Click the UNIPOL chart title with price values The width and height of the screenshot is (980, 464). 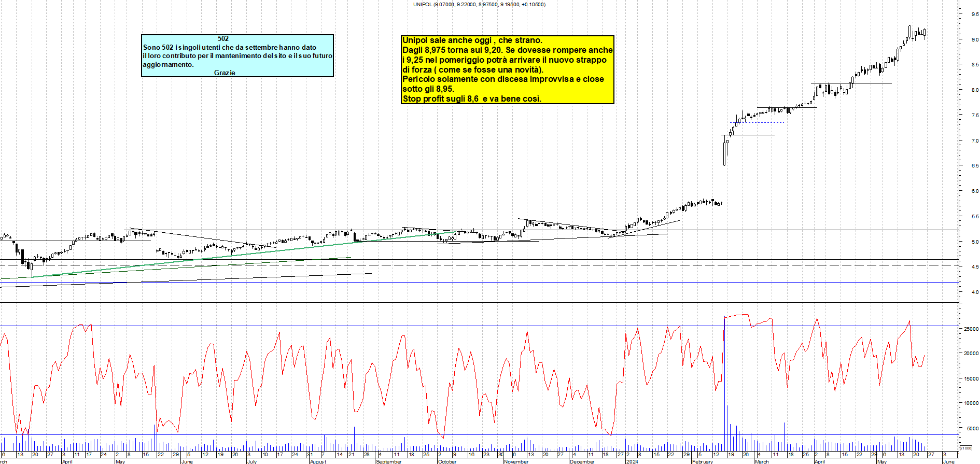click(x=479, y=4)
